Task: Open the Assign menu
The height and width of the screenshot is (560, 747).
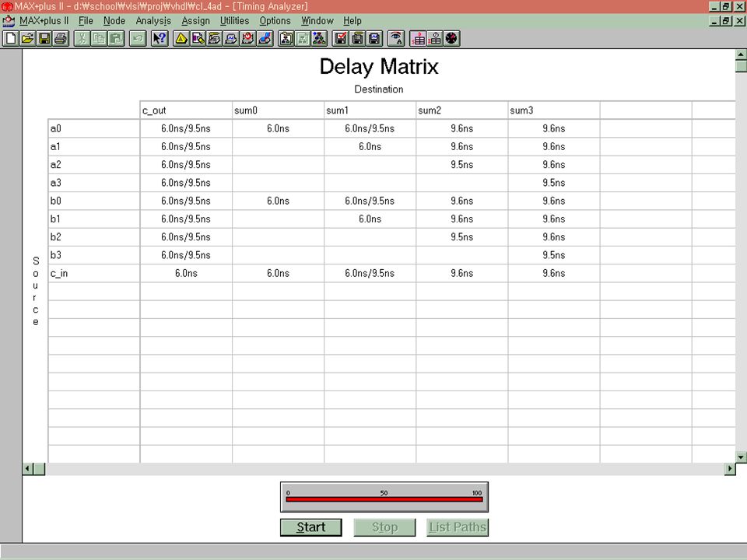Action: (x=196, y=21)
